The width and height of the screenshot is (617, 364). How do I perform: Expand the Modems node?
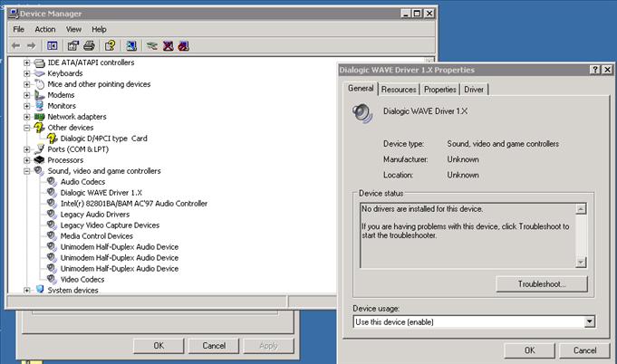27,95
